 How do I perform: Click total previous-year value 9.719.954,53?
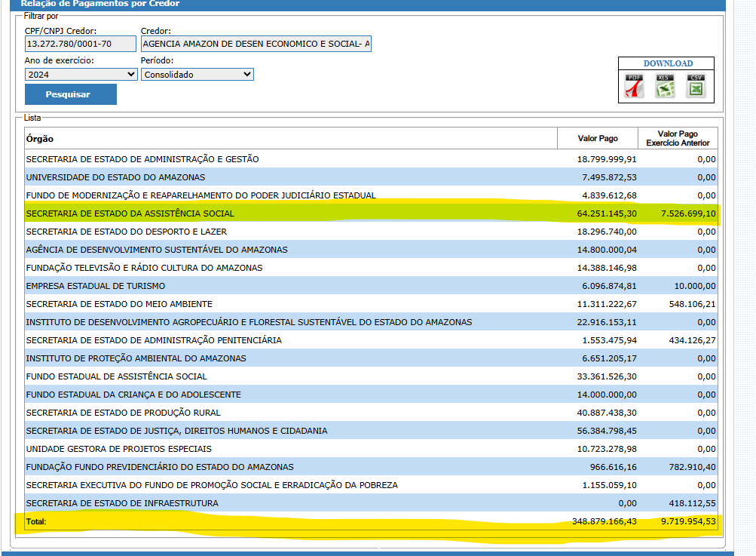(x=688, y=521)
